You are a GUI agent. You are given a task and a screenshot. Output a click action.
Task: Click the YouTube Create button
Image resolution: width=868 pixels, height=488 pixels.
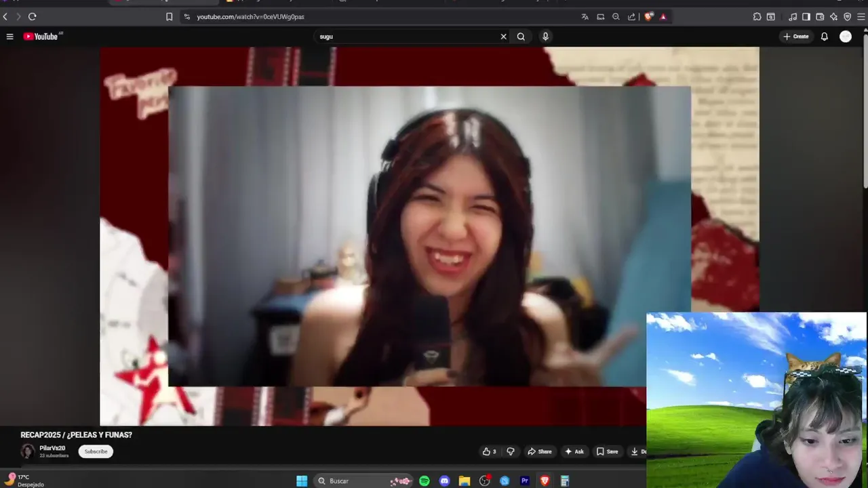pyautogui.click(x=796, y=37)
